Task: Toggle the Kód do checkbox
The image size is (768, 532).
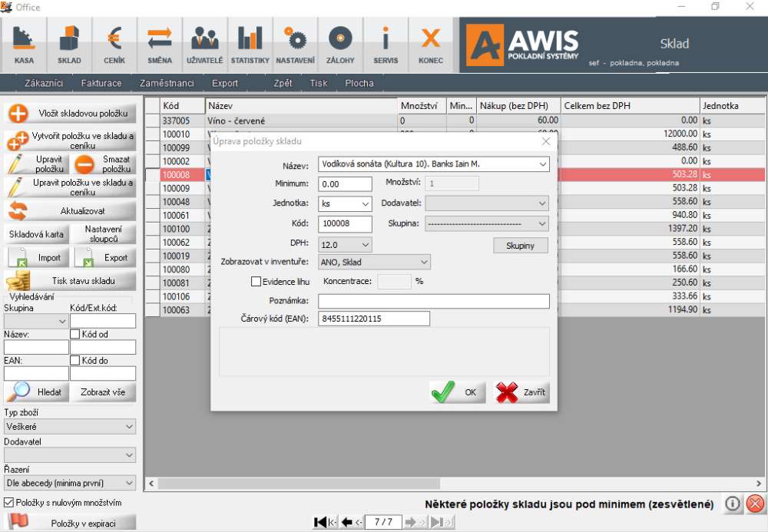Action: pyautogui.click(x=75, y=361)
